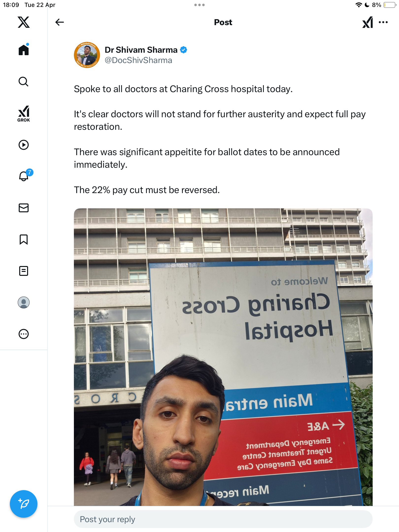Screen dimensions: 399x532
Task: Open the Profile avatar icon in sidebar
Action: [x=24, y=302]
